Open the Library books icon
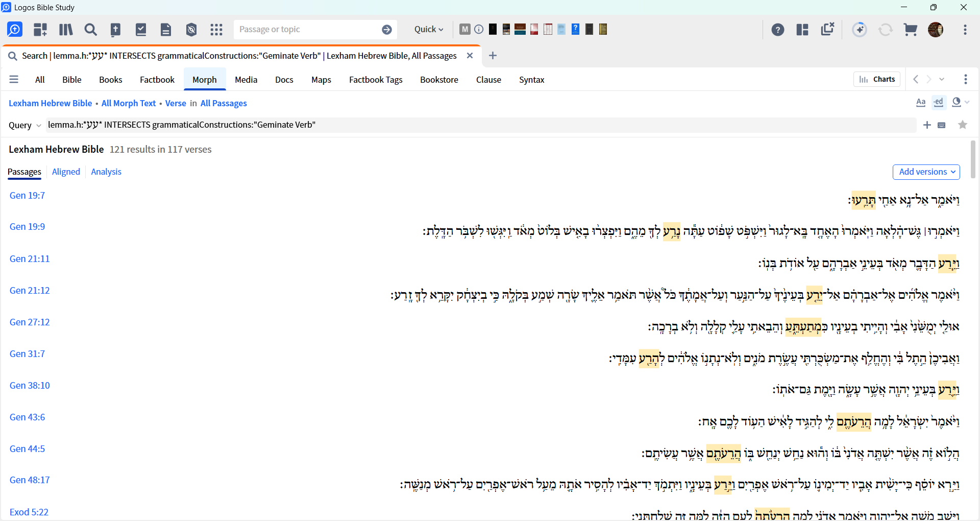This screenshot has height=521, width=980. tap(66, 30)
